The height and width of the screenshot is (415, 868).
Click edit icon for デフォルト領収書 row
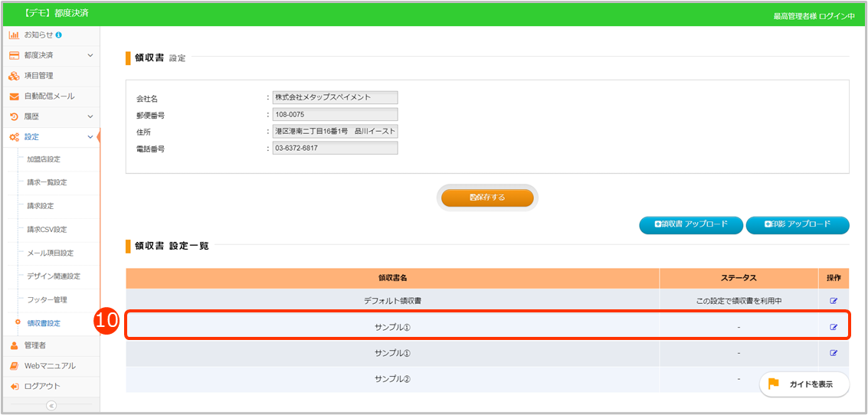pos(834,301)
